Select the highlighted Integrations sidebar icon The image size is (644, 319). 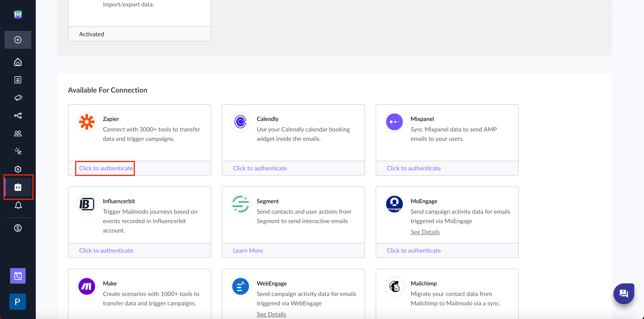pyautogui.click(x=18, y=187)
